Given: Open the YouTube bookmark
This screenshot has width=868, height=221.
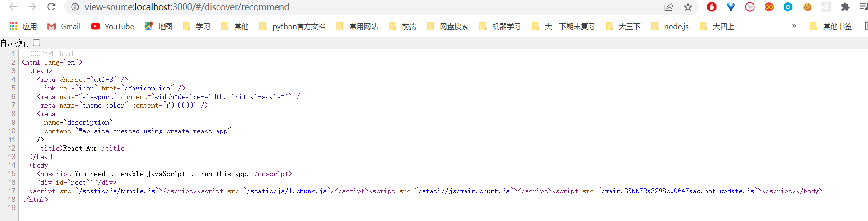Looking at the screenshot, I should 113,26.
